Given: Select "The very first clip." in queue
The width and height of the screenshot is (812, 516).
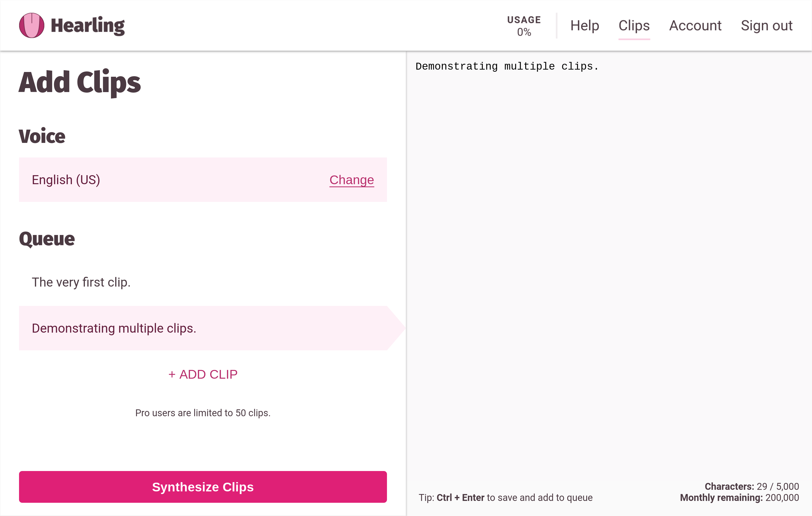Looking at the screenshot, I should (81, 282).
